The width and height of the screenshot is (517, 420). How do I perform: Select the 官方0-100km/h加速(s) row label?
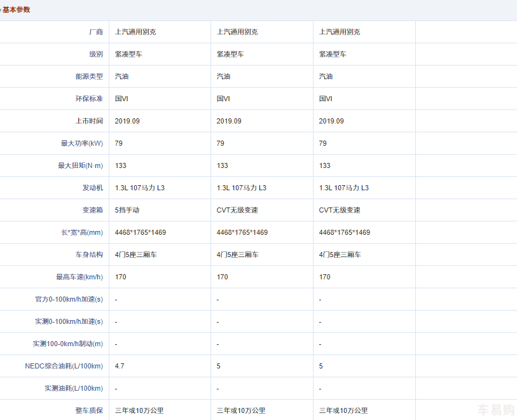(x=69, y=299)
